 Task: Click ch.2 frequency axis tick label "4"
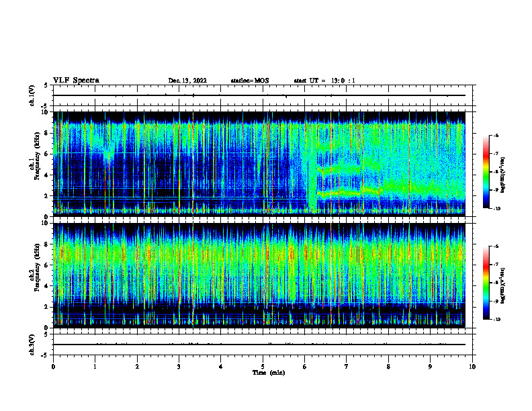point(46,286)
